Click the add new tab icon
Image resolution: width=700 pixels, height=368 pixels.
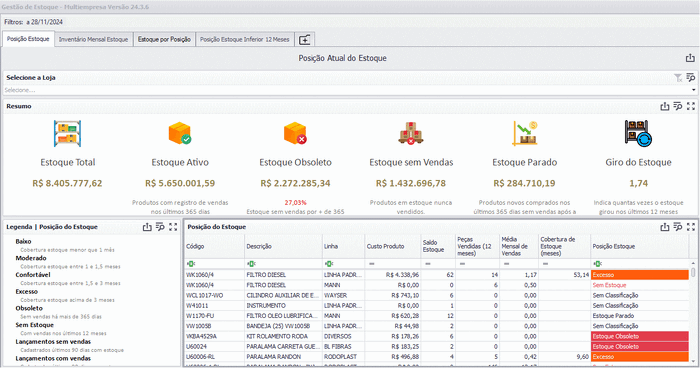tap(304, 40)
